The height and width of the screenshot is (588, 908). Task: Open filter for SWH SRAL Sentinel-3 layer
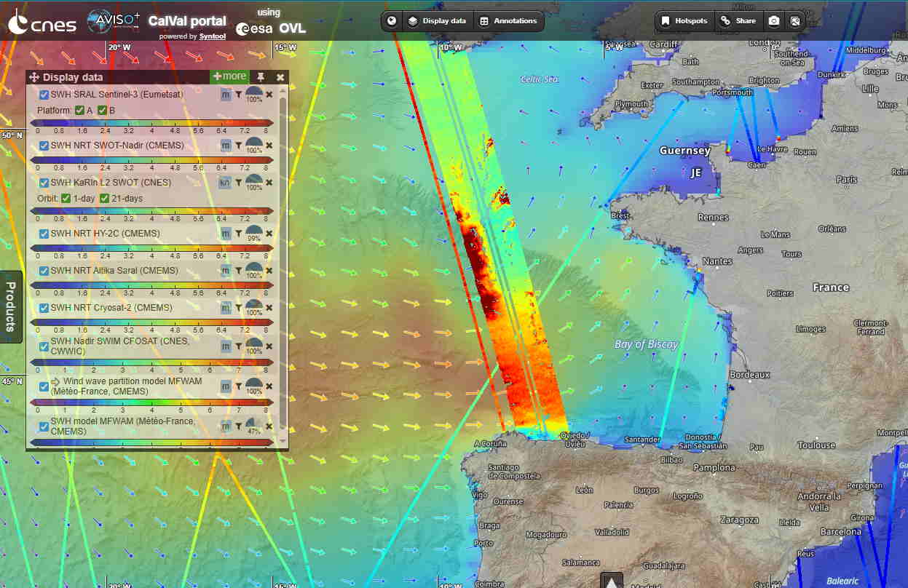(238, 95)
